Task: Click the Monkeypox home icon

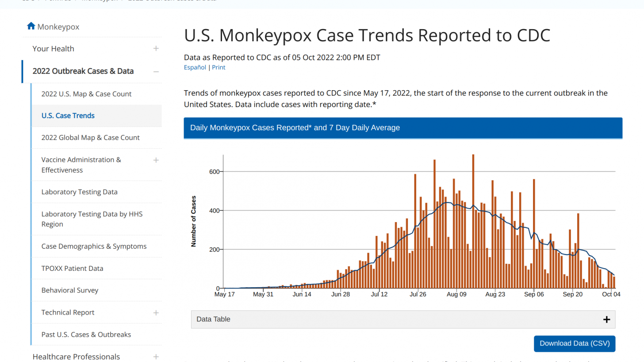Action: tap(31, 26)
